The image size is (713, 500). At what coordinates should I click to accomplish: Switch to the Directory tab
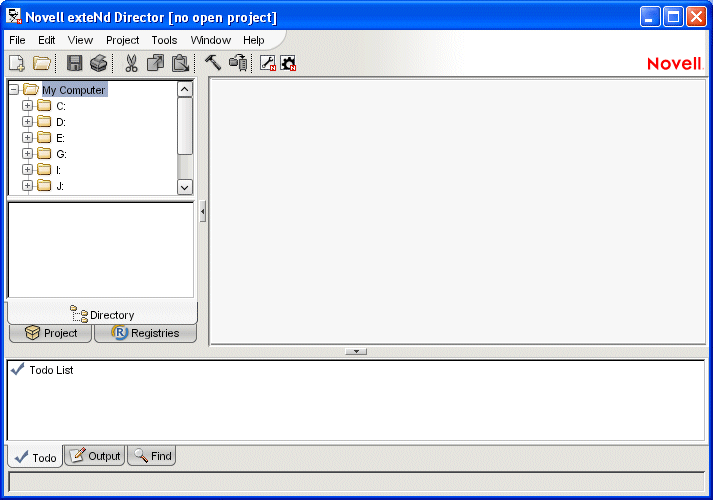point(102,314)
